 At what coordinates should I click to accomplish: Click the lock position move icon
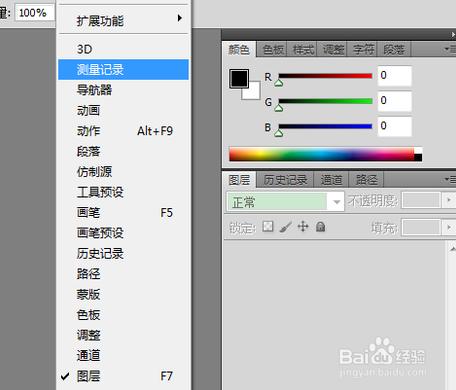tap(303, 227)
